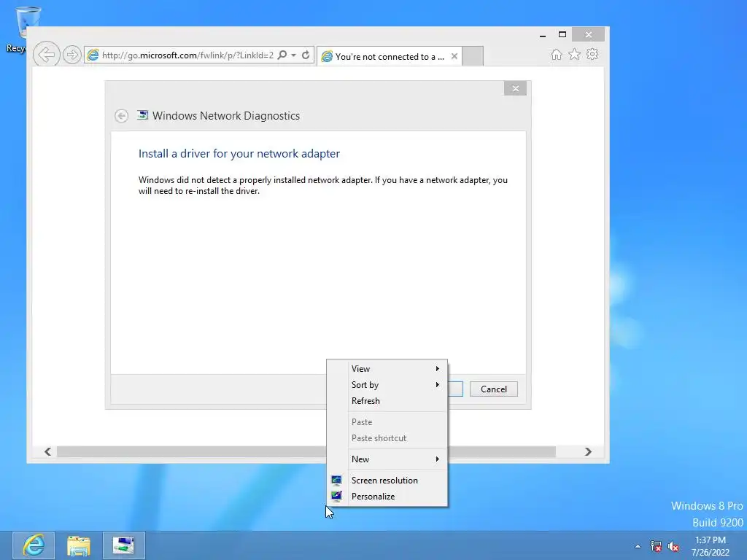Viewport: 747px width, 560px height.
Task: Open the IE Tools gear icon
Action: (x=592, y=54)
